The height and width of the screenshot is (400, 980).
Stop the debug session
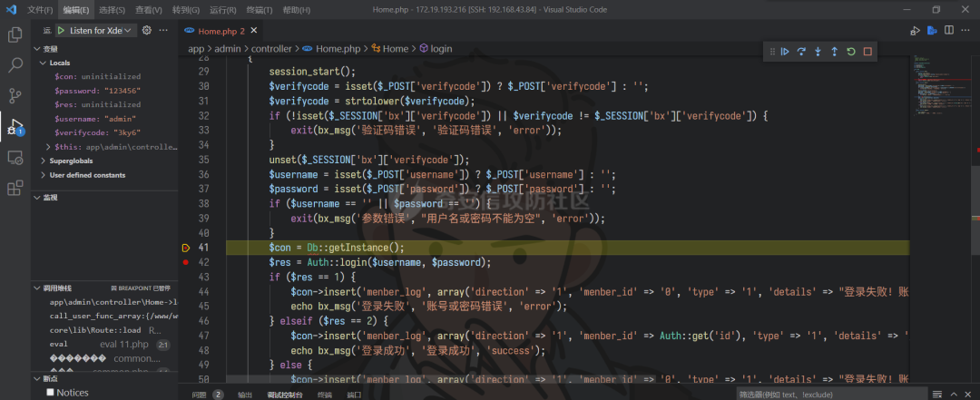point(867,52)
